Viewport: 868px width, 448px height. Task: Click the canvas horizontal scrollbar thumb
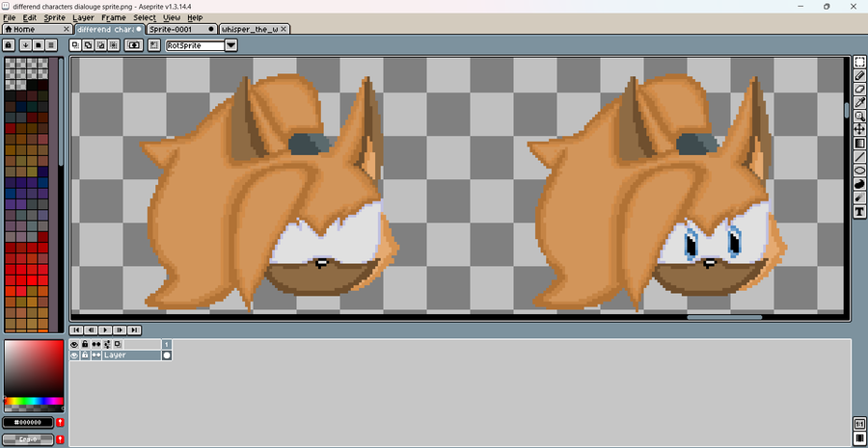point(724,318)
